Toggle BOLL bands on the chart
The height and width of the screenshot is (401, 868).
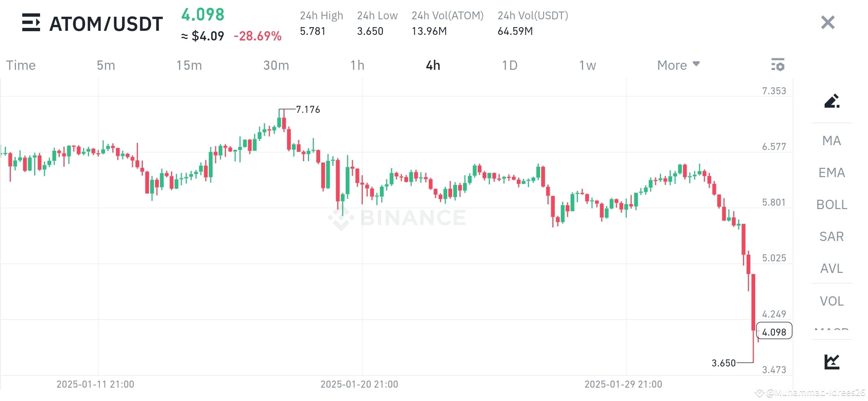pyautogui.click(x=832, y=205)
